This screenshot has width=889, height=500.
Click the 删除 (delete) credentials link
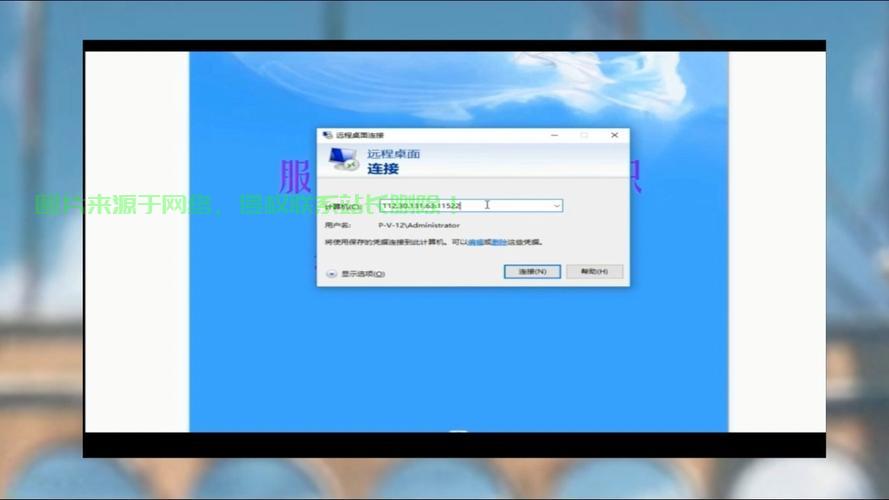click(x=499, y=242)
